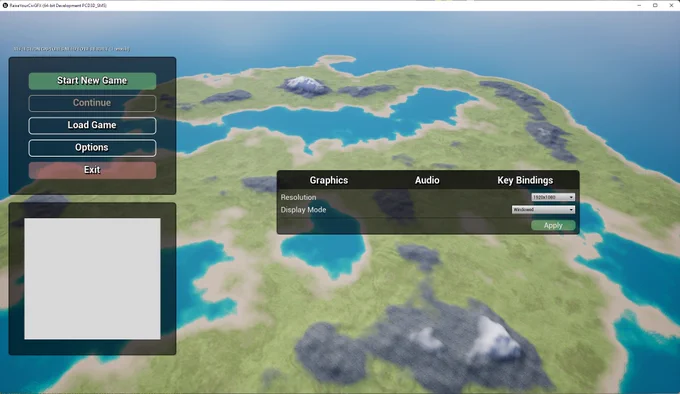Minimize the game window
The image size is (680, 394).
click(x=639, y=5)
